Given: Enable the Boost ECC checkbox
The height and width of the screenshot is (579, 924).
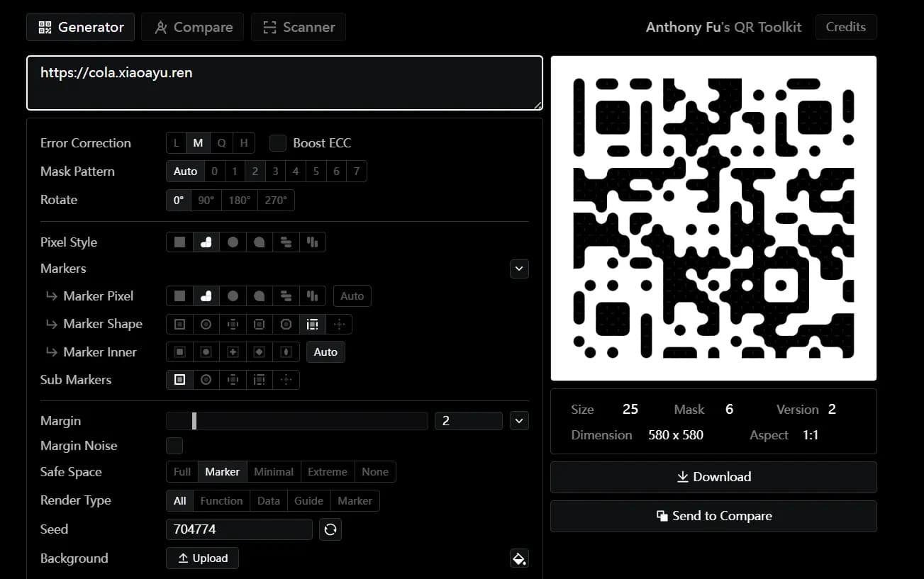Looking at the screenshot, I should coord(278,143).
